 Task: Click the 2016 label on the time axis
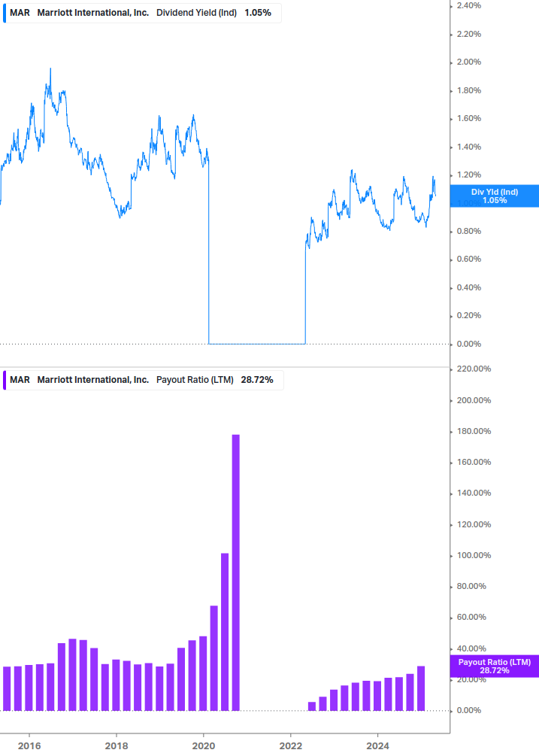pyautogui.click(x=29, y=746)
